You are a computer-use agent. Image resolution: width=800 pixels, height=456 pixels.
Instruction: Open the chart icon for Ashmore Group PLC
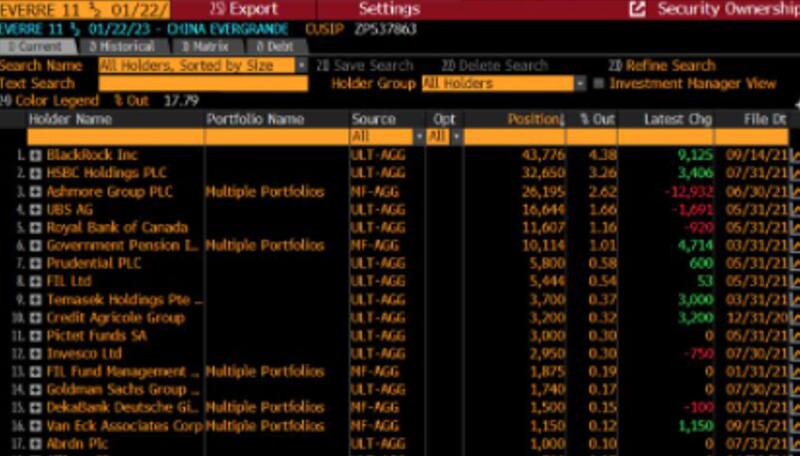point(795,192)
